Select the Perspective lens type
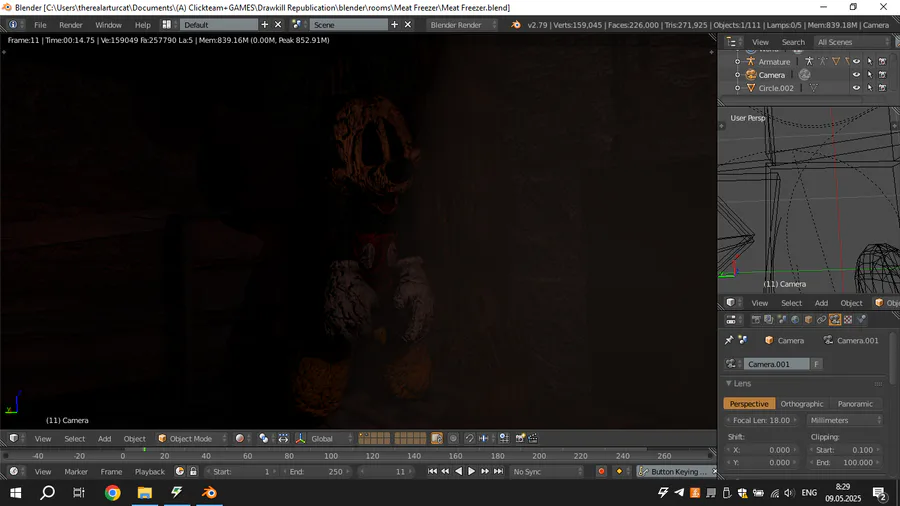900x506 pixels. pos(749,404)
